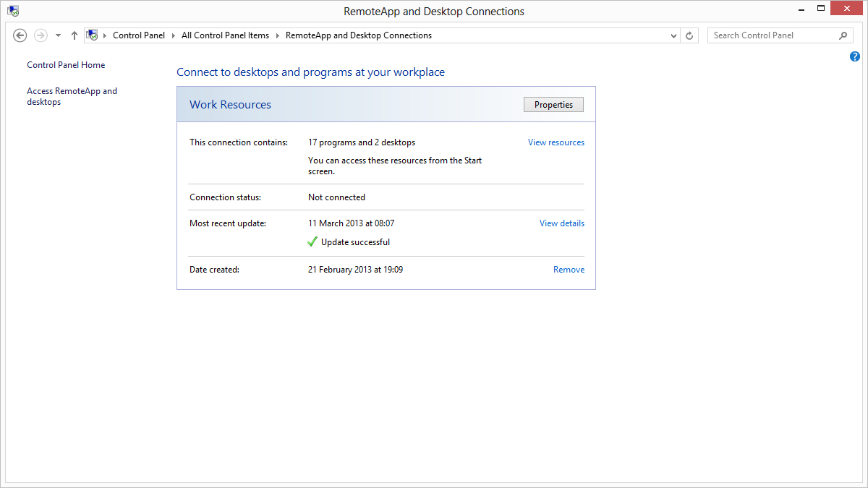The image size is (868, 488).
Task: Maximize the RemoteApp window
Action: pyautogui.click(x=820, y=8)
